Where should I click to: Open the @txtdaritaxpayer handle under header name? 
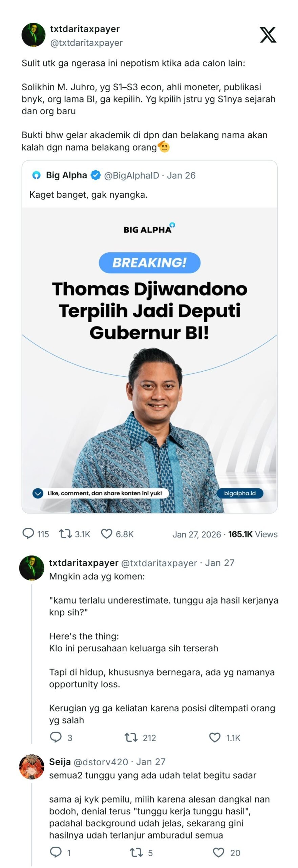point(86,43)
